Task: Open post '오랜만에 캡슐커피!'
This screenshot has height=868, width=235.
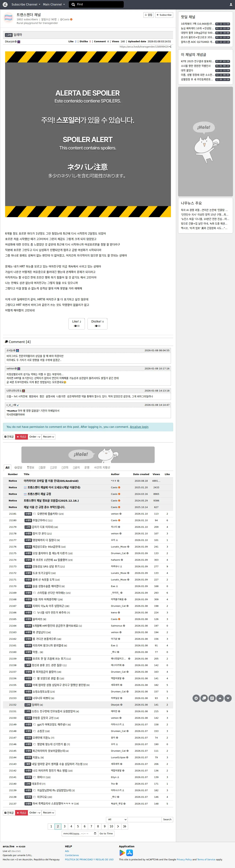Action: pyautogui.click(x=48, y=514)
